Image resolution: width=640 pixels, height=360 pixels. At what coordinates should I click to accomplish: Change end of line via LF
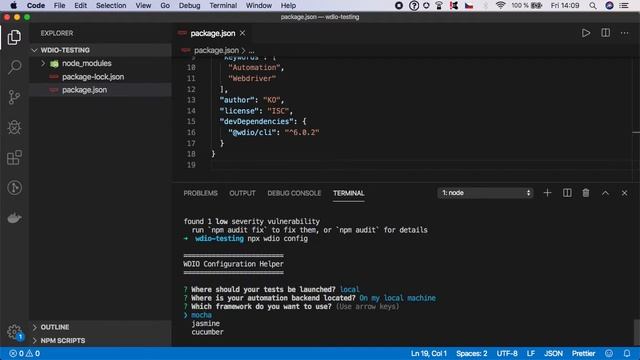click(x=531, y=353)
